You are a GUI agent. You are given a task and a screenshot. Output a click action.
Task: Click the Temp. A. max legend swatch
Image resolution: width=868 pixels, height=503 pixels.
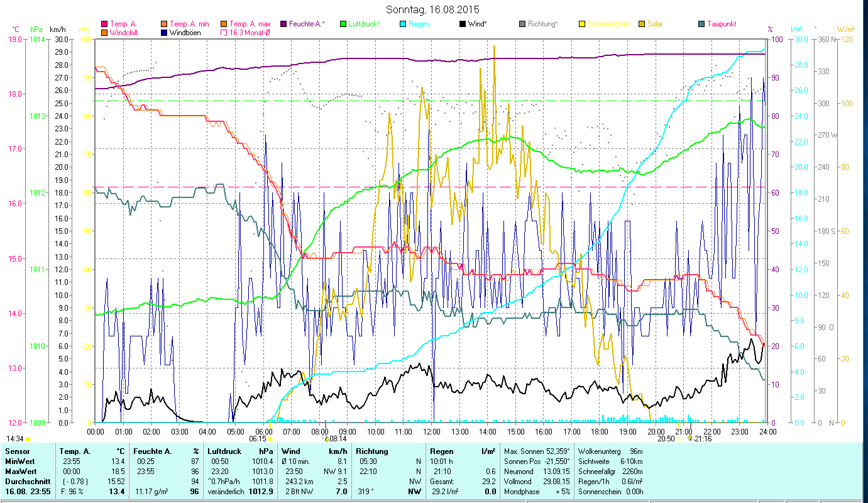point(224,24)
